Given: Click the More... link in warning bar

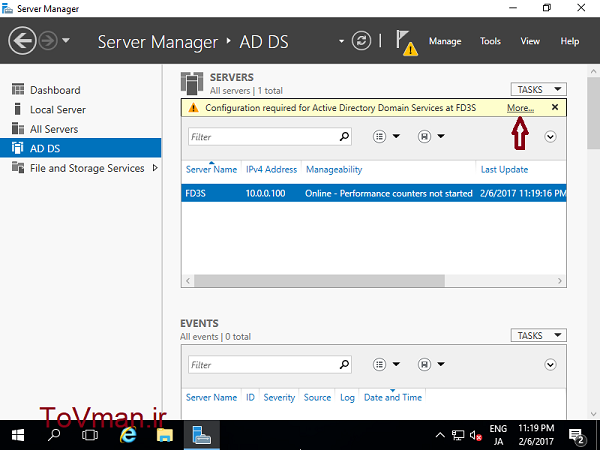Looking at the screenshot, I should point(520,107).
